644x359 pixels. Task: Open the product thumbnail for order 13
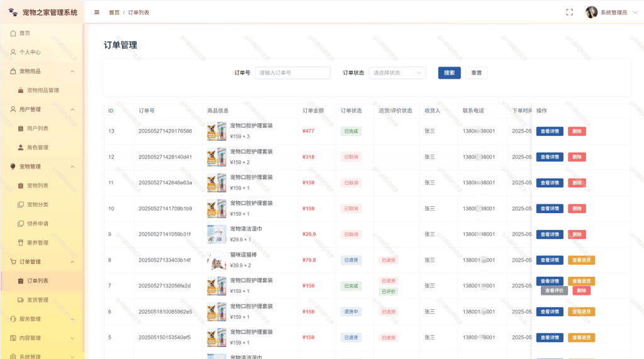click(x=217, y=131)
